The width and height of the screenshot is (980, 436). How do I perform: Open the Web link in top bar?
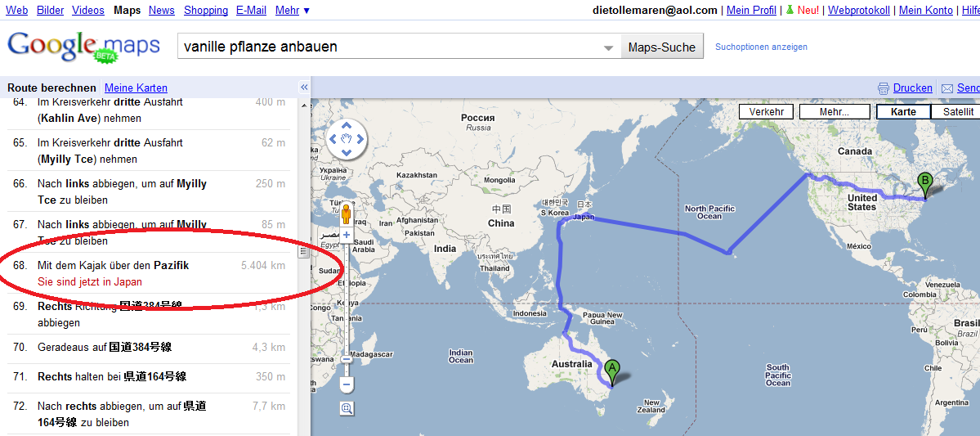point(16,10)
